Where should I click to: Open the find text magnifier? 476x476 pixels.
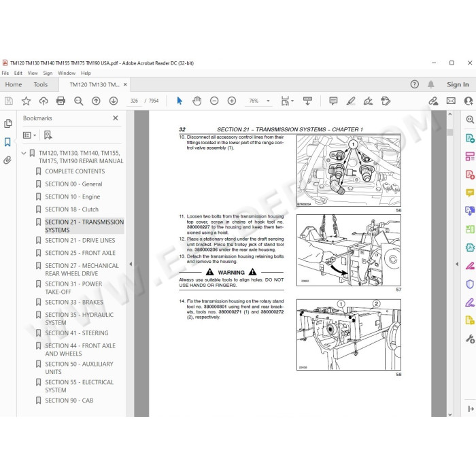[x=79, y=101]
